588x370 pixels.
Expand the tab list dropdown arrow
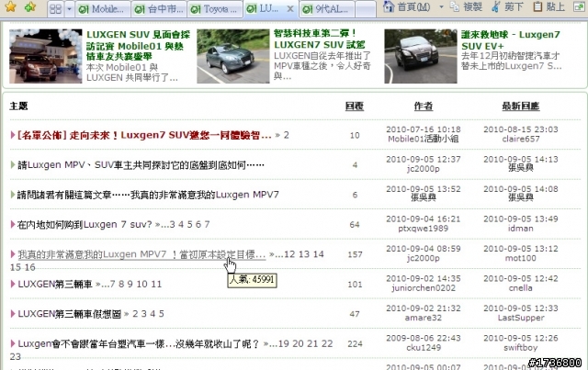69,9
